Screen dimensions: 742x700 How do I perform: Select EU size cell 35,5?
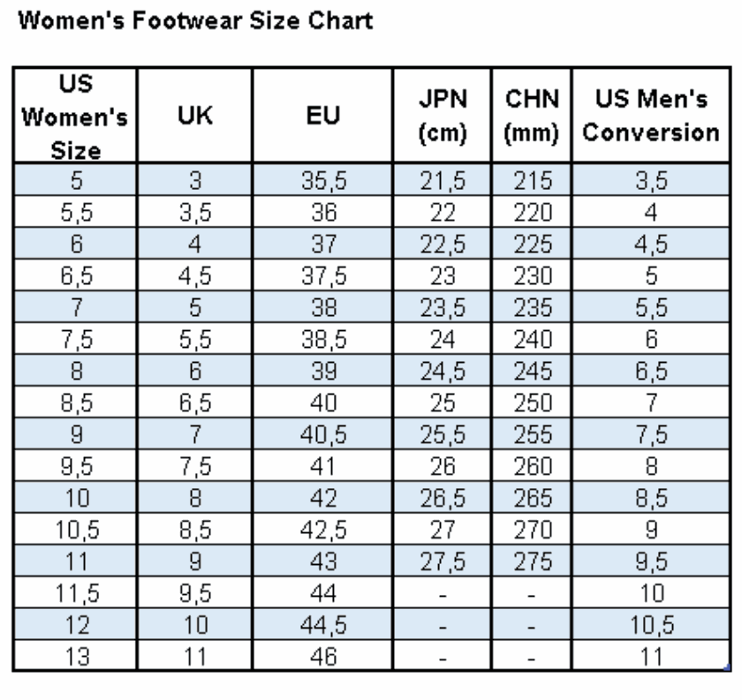point(322,180)
